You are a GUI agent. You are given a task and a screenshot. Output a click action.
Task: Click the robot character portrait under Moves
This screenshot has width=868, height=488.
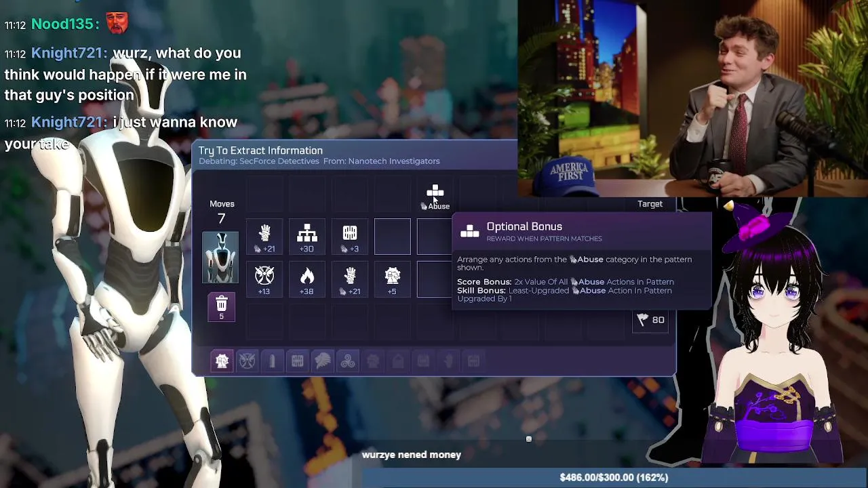(220, 258)
